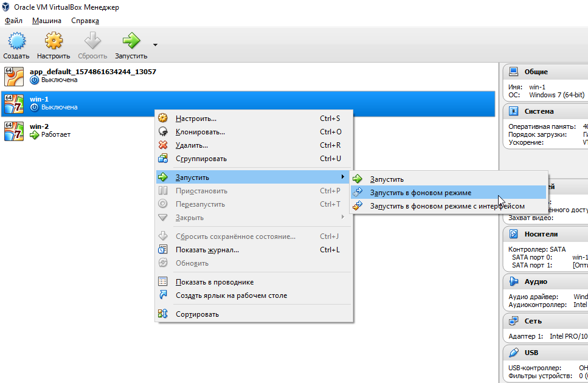Expand Запустить submenu arrow in context menu

[342, 176]
